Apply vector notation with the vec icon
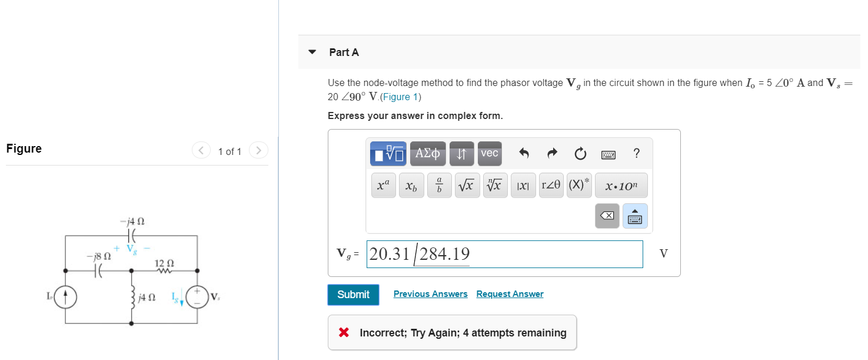 489,153
